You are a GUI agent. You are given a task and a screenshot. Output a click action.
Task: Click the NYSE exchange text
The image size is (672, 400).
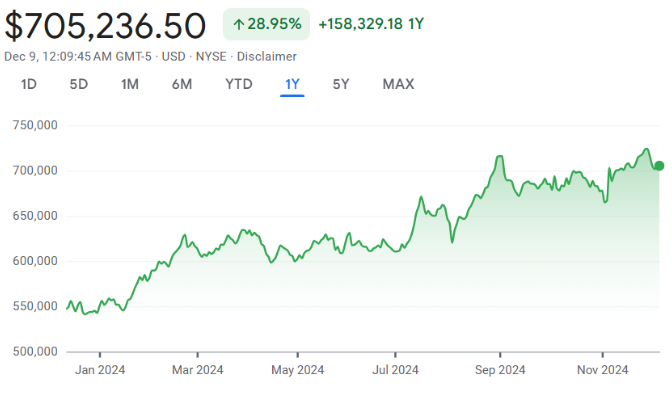(x=211, y=57)
